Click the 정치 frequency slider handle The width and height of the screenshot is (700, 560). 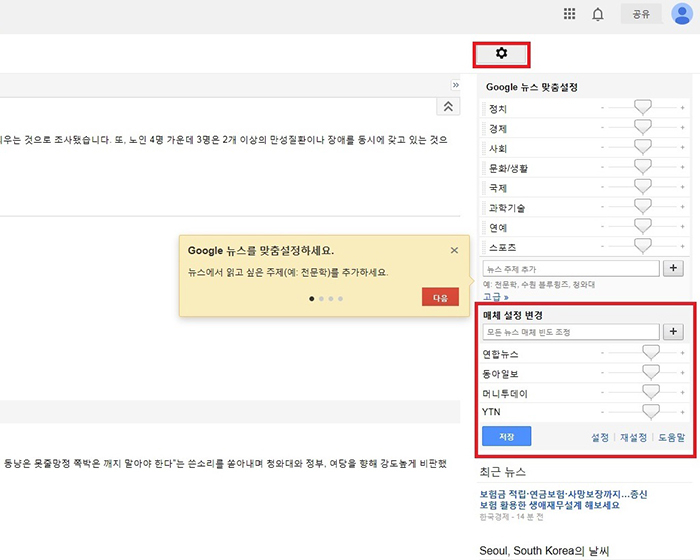point(643,107)
